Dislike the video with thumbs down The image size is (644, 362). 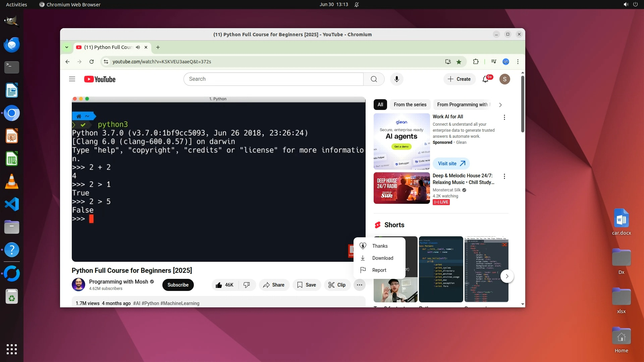click(x=247, y=285)
